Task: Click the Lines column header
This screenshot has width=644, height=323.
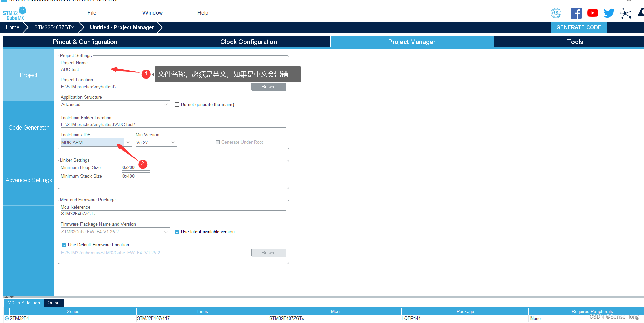Action: [203, 311]
